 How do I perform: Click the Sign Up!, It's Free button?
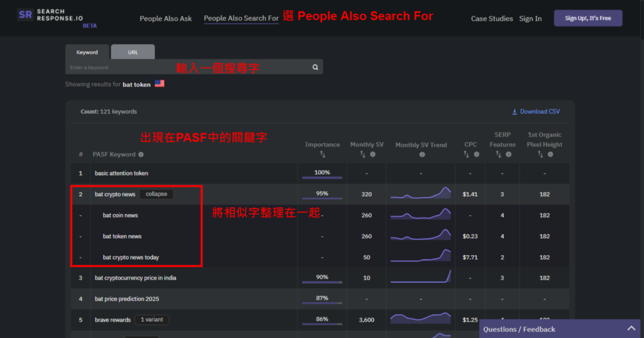[588, 18]
